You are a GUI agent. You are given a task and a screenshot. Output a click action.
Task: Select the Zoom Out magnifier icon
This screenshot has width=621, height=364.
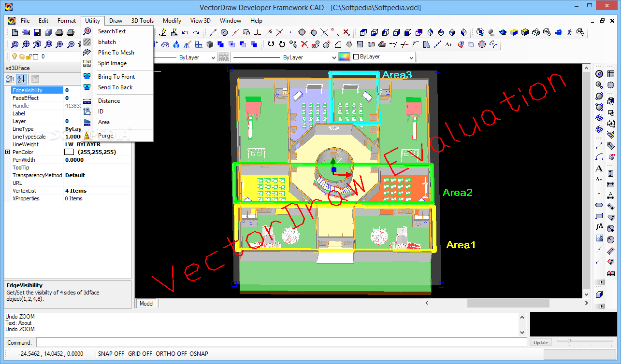[71, 44]
